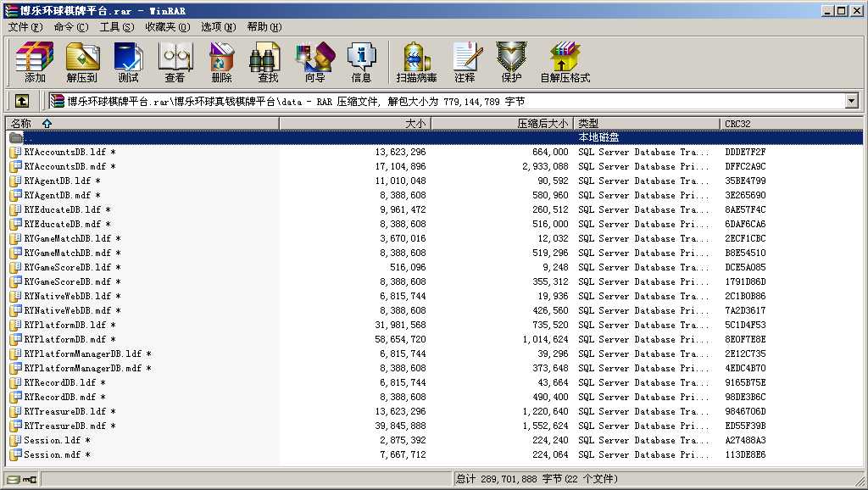Click the Virus Scan (扫描病毒) icon
868x490 pixels.
click(416, 62)
